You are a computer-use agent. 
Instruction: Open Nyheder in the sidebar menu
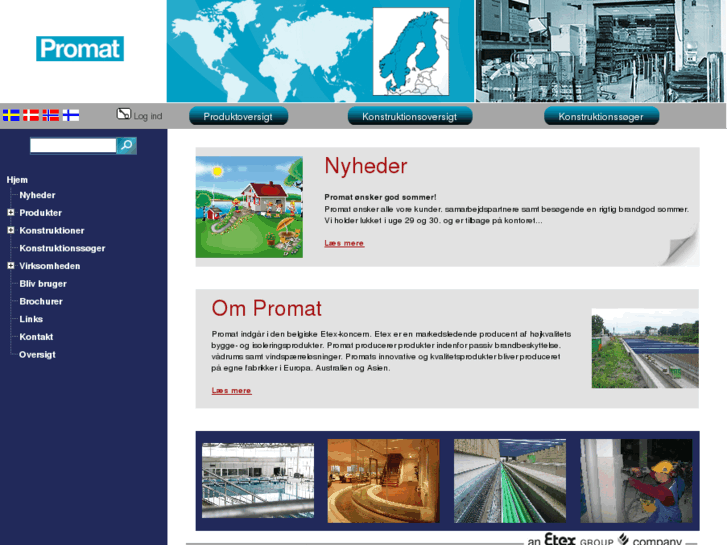(x=37, y=195)
